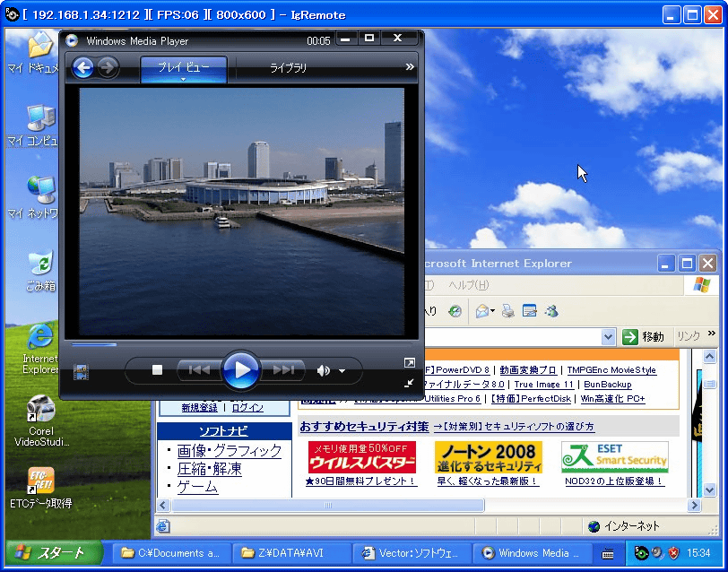Click the 移動 Go button

coord(644,336)
